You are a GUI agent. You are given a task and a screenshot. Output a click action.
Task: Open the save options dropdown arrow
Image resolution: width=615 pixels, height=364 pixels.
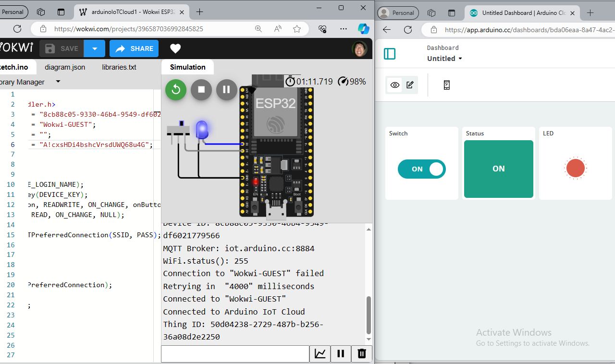(x=95, y=49)
